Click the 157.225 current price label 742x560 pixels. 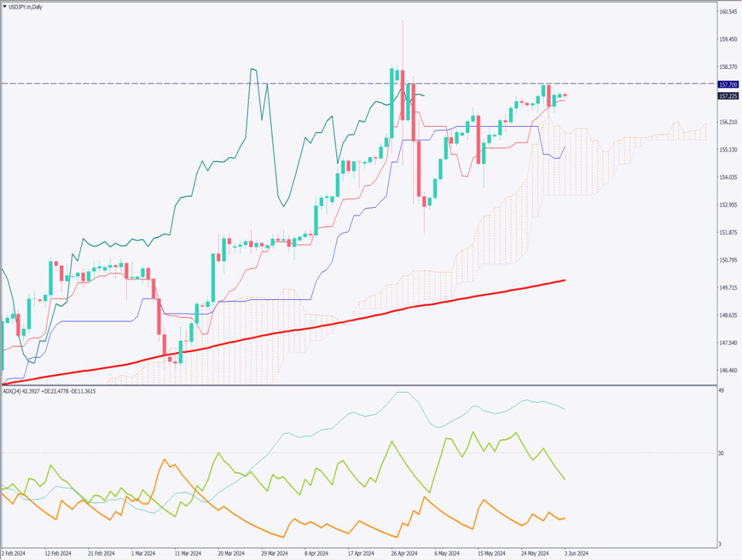[x=727, y=96]
